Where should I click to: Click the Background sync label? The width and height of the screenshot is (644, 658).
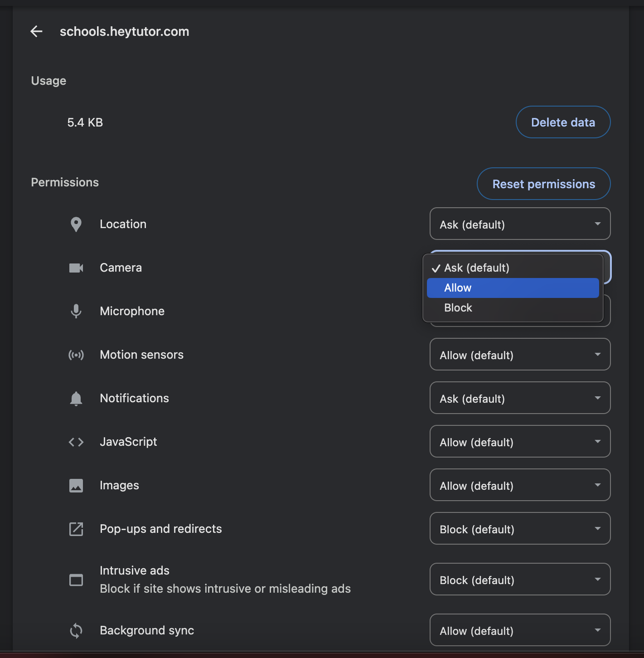[x=147, y=630]
